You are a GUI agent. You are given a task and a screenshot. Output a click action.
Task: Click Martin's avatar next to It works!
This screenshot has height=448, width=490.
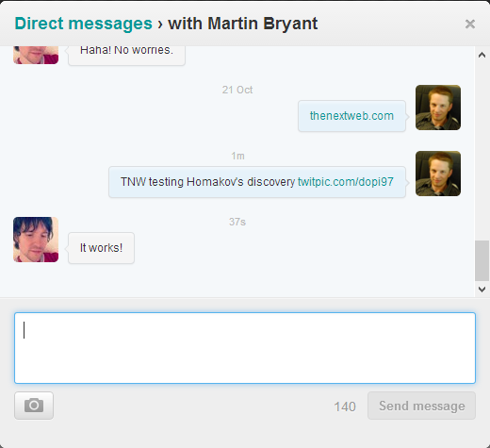click(x=36, y=240)
